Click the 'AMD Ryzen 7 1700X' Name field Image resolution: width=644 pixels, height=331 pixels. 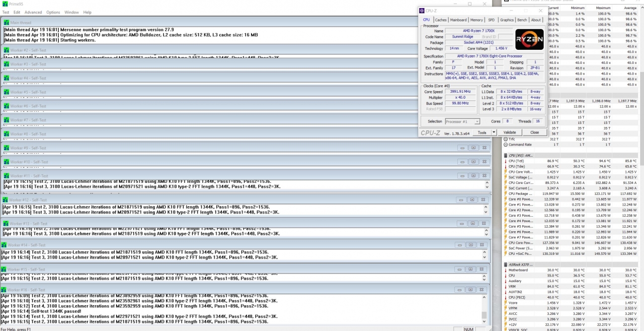pos(478,31)
